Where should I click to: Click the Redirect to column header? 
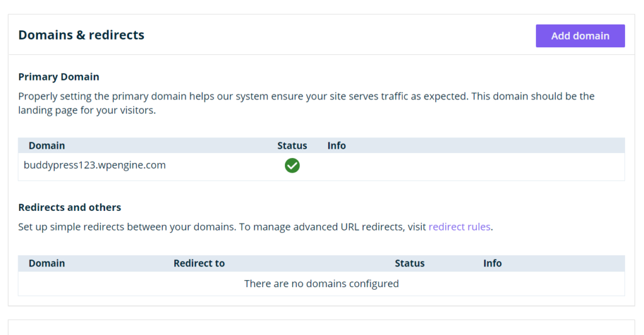(199, 263)
